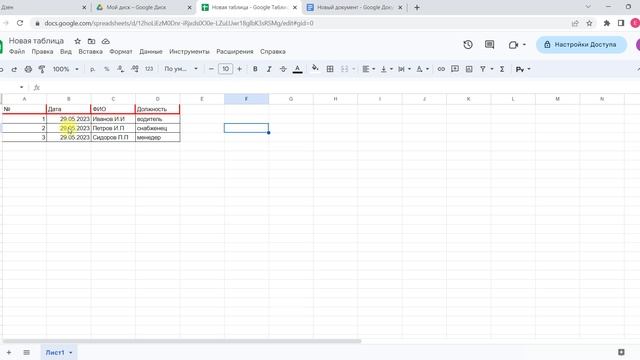640x360 pixels.
Task: Insert a chart from toolbar
Action: [x=469, y=69]
